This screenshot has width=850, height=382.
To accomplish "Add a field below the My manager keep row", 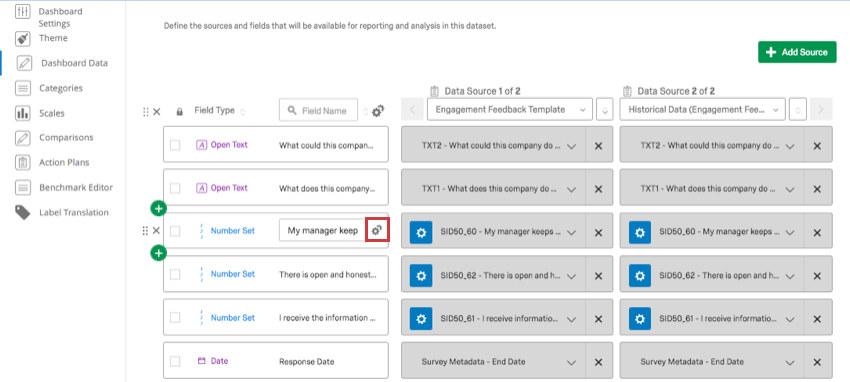I will pyautogui.click(x=159, y=252).
